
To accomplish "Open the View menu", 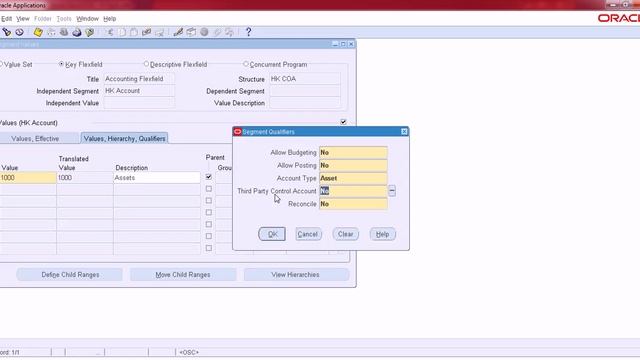I will [23, 19].
